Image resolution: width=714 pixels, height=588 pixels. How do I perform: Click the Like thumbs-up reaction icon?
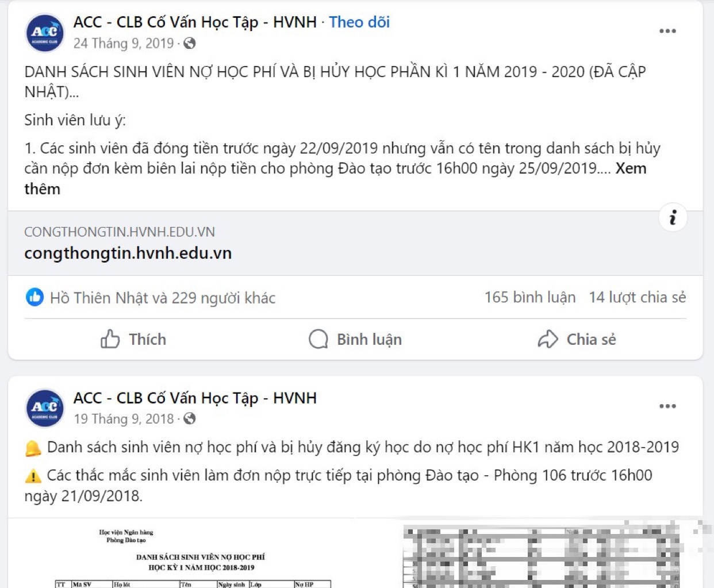pyautogui.click(x=35, y=297)
